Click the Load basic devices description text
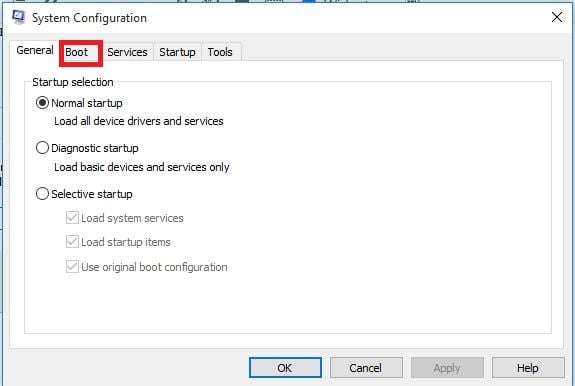Image resolution: width=575 pixels, height=386 pixels. (x=142, y=167)
